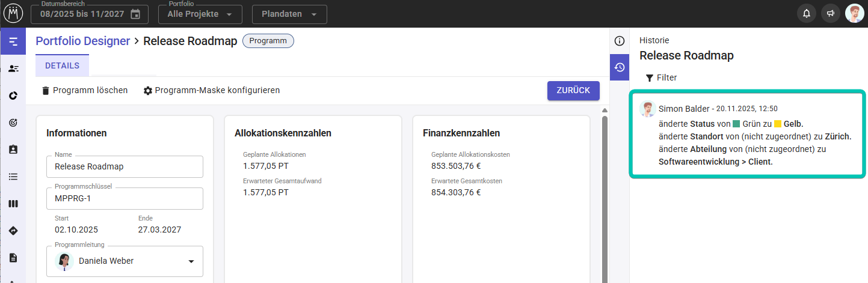This screenshot has height=283, width=868.
Task: Open the kanban columns sidebar icon
Action: tap(13, 204)
